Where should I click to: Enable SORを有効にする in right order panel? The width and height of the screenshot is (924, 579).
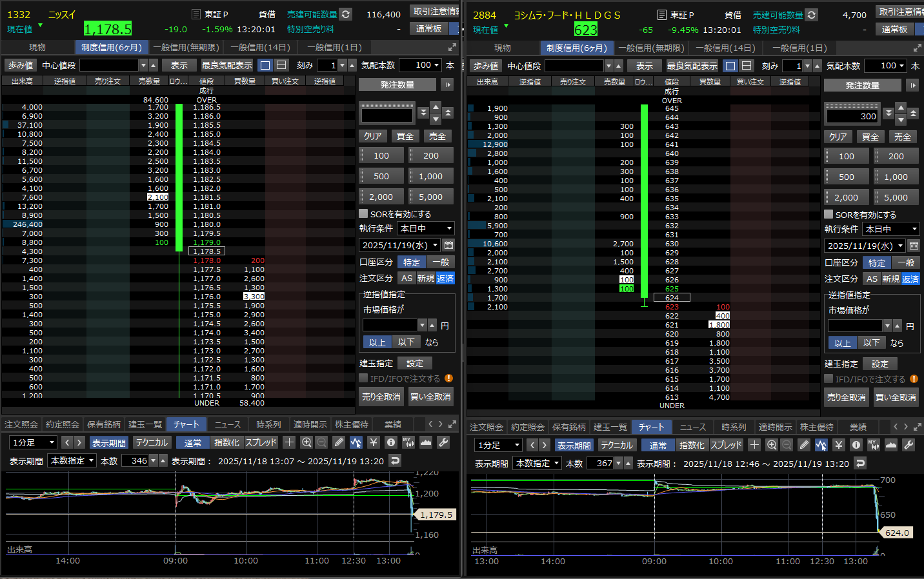click(x=829, y=214)
